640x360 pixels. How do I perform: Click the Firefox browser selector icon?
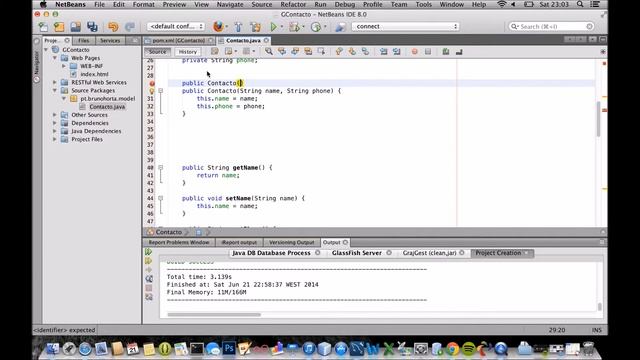pyautogui.click(x=218, y=27)
